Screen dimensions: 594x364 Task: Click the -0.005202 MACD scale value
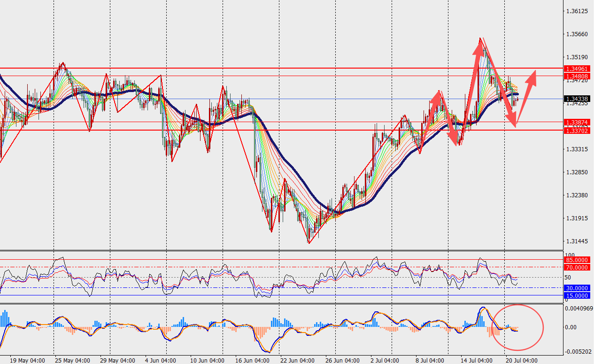[x=579, y=351]
